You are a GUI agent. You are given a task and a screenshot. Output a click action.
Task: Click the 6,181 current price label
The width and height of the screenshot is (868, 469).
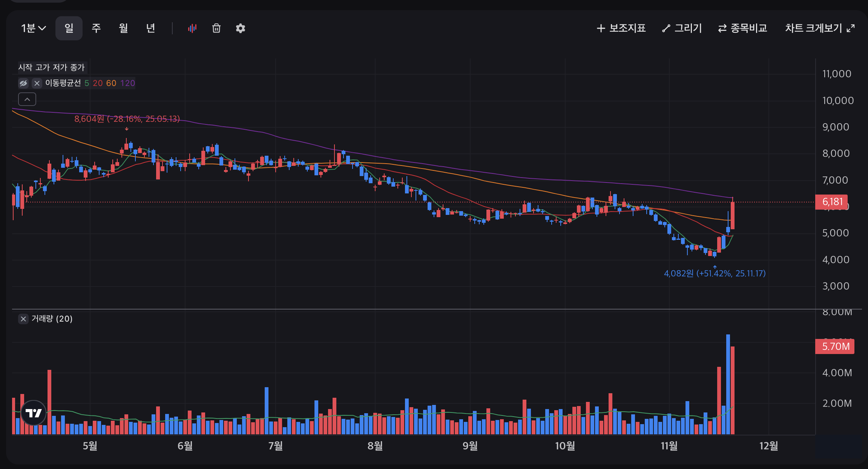pos(831,202)
